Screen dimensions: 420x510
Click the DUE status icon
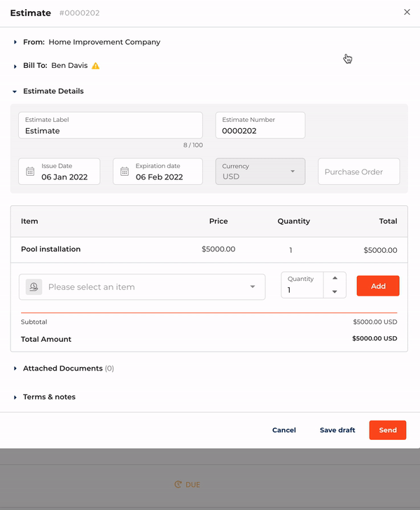point(178,484)
